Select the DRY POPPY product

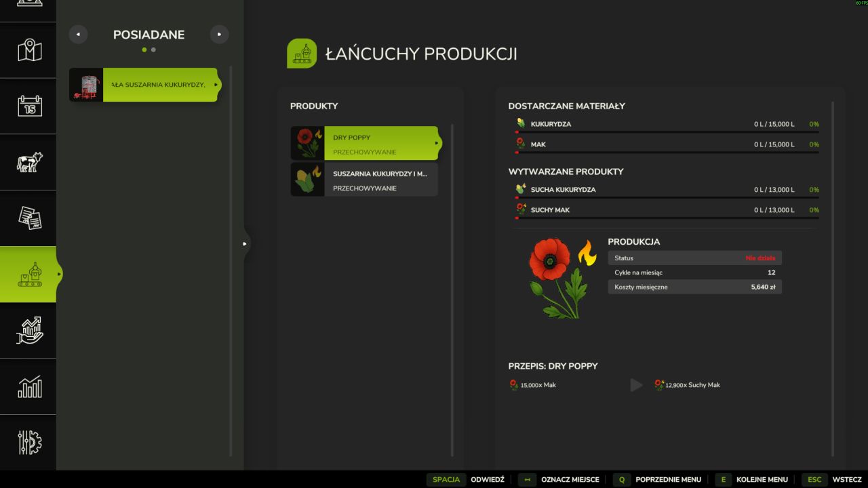(365, 144)
